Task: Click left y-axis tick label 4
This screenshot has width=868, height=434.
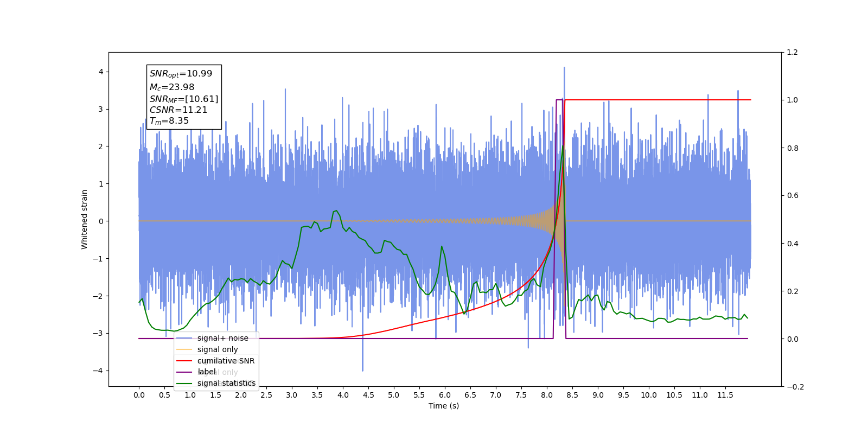Action: coord(101,72)
